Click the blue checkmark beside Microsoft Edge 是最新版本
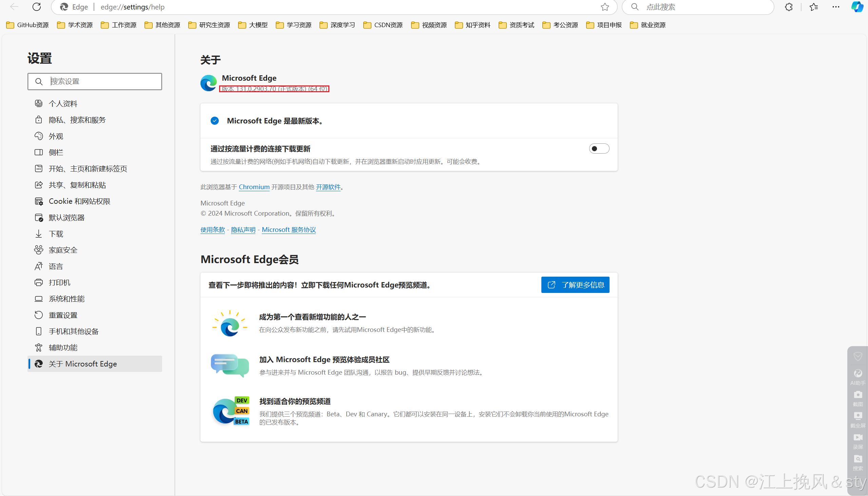868x496 pixels. 214,121
